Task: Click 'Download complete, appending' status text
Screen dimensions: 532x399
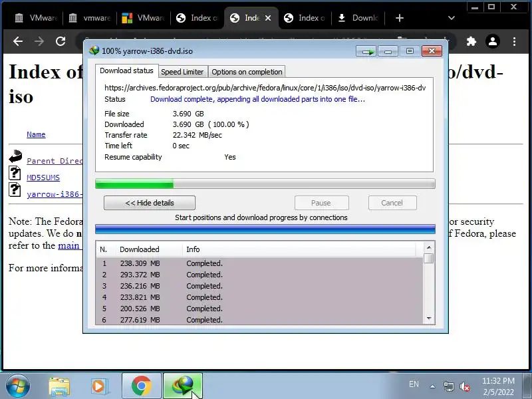Action: [x=257, y=99]
